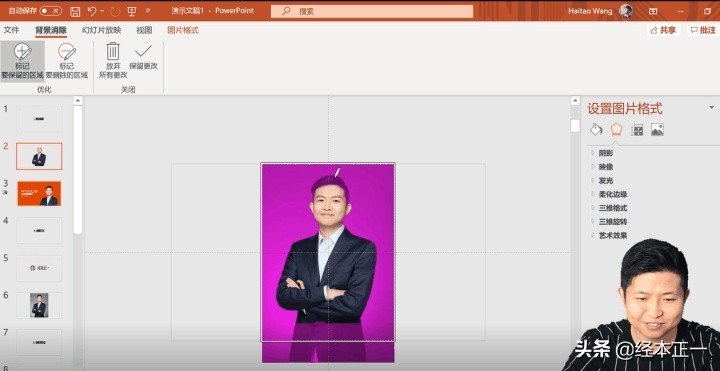
Task: Click editing area scrollbar up arrow
Action: click(x=575, y=101)
